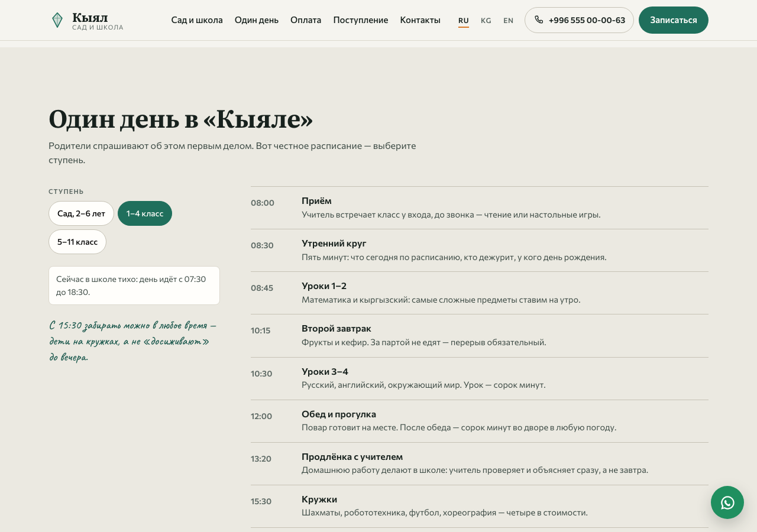The image size is (757, 532).
Task: Click the Домашнюю работу description line
Action: coord(475,470)
